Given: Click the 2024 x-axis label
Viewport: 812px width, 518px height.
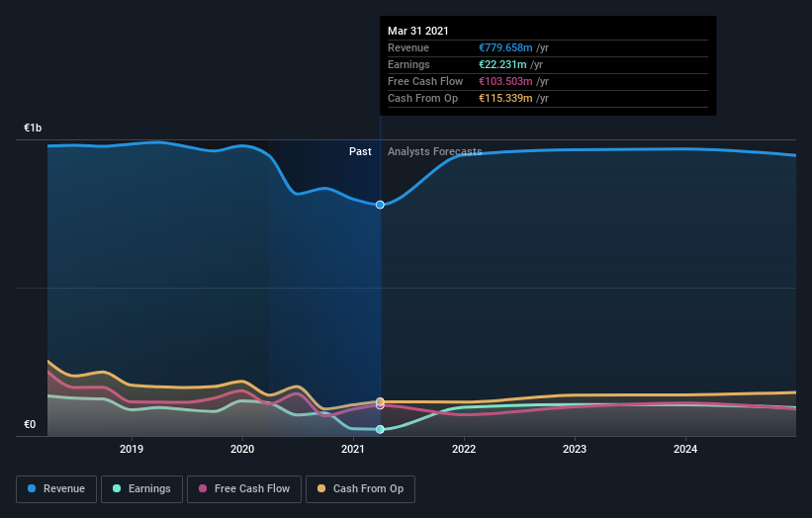Looking at the screenshot, I should click(x=685, y=449).
